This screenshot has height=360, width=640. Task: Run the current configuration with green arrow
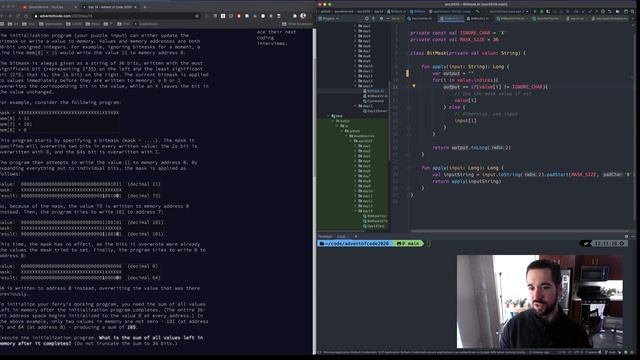(x=535, y=11)
